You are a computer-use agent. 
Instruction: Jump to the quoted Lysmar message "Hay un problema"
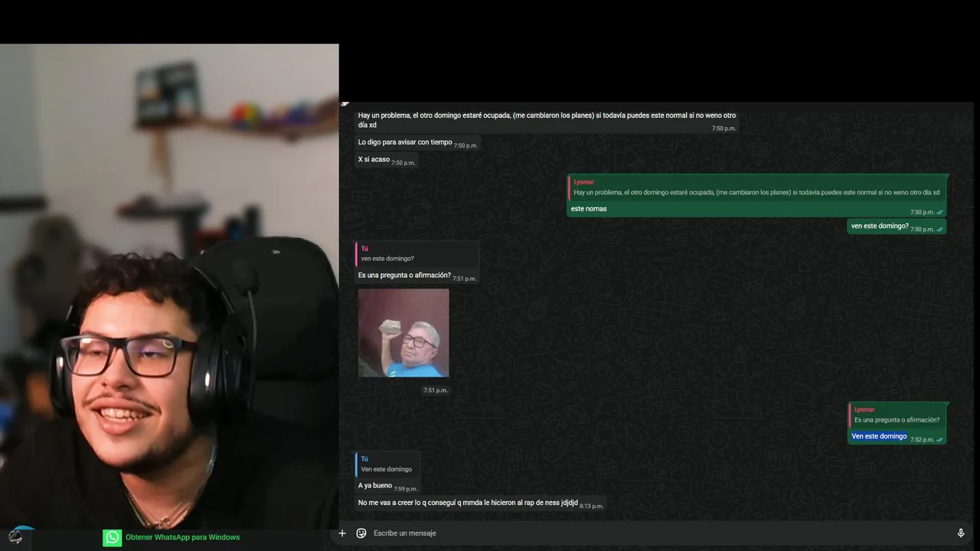[756, 187]
